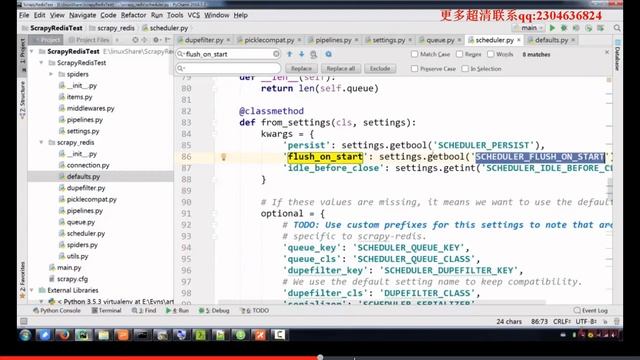
Task: Enable the Match Case checkbox
Action: click(415, 54)
